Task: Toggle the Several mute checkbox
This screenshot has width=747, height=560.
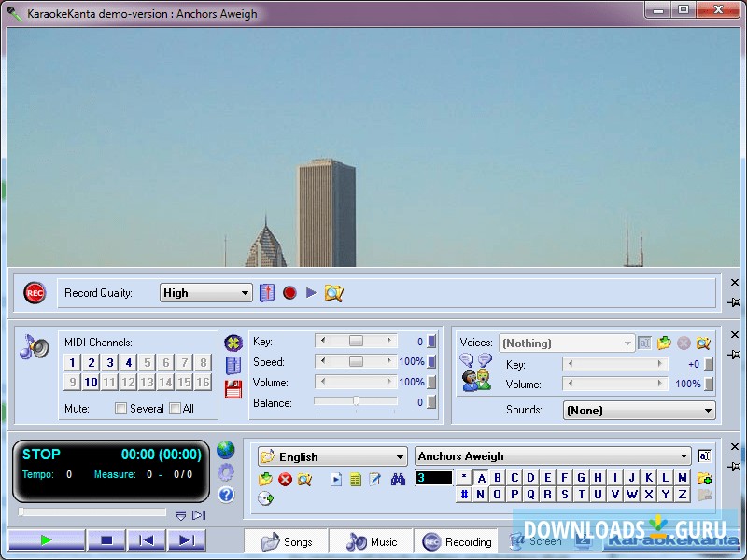Action: click(x=120, y=409)
